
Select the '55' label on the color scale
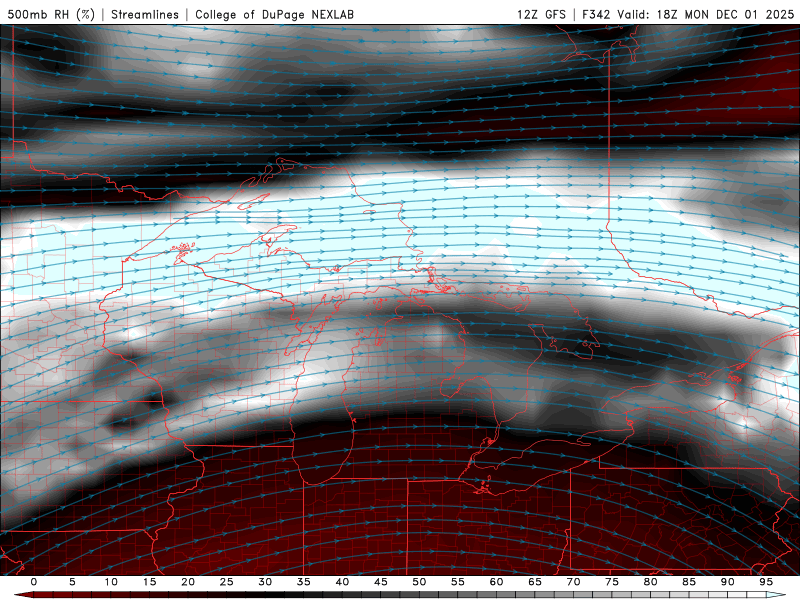click(458, 582)
